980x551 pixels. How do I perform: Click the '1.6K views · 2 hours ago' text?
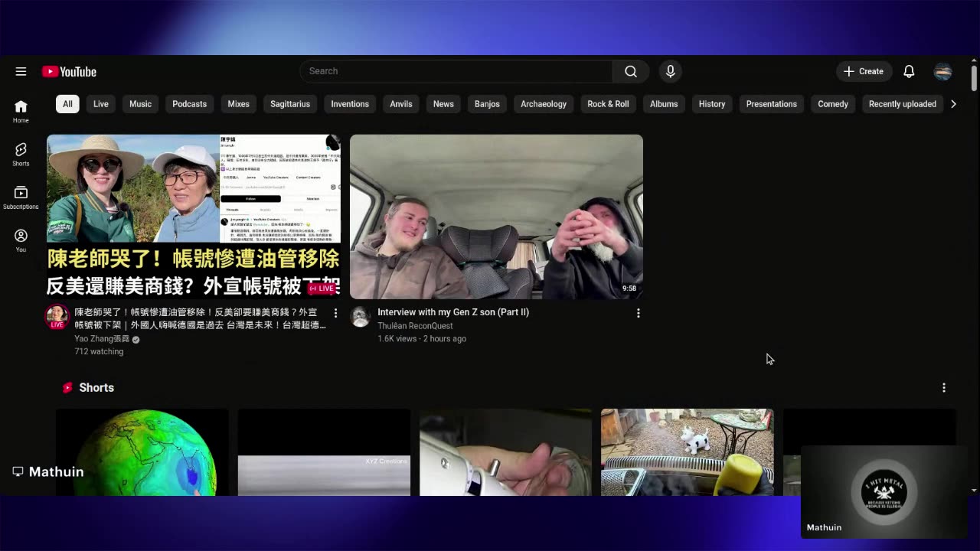click(422, 339)
